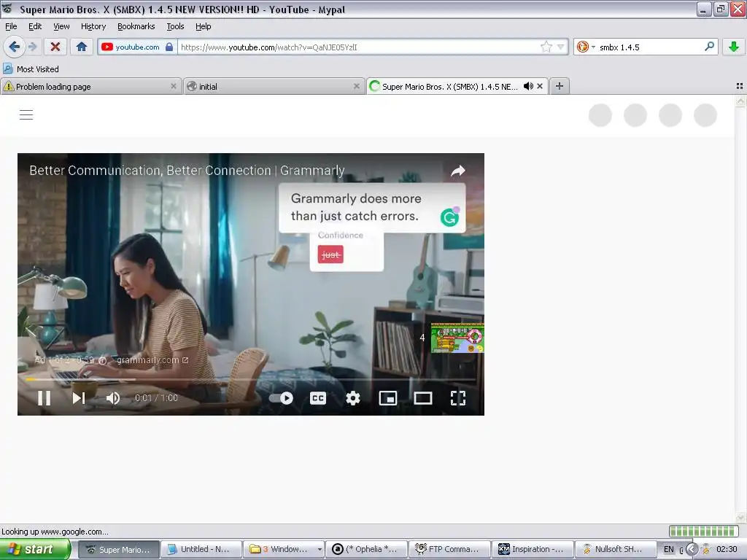Screen dimensions: 747x560
Task: Stop loading with the red X button
Action: pos(55,47)
